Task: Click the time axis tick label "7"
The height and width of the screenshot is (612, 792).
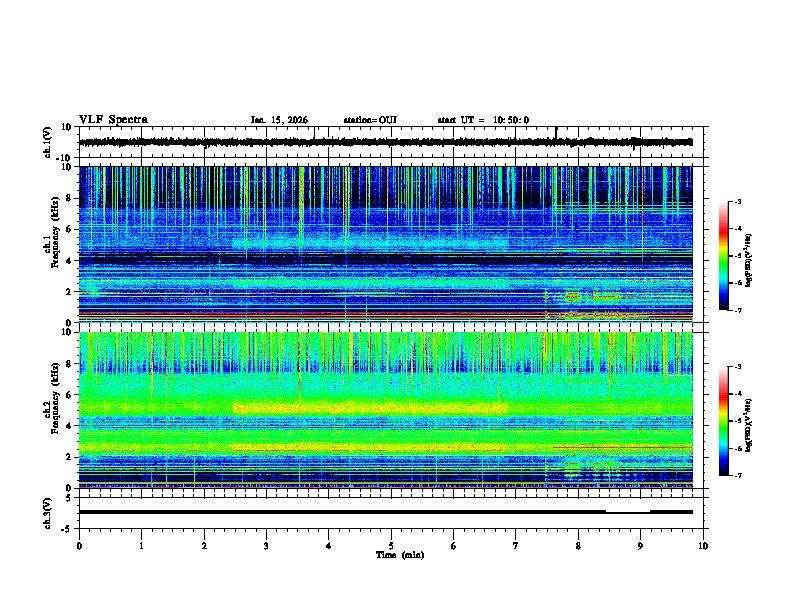Action: point(516,545)
